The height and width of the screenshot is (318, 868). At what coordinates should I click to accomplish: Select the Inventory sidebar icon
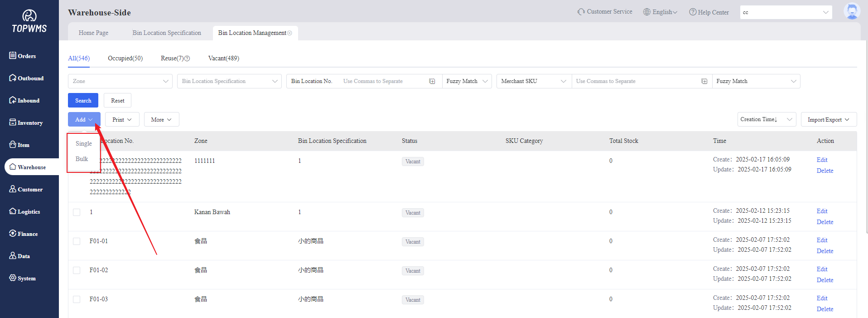pyautogui.click(x=13, y=122)
